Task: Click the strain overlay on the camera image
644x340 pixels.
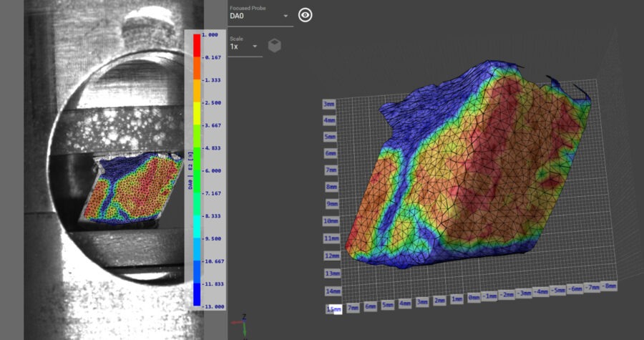Action: coord(132,188)
